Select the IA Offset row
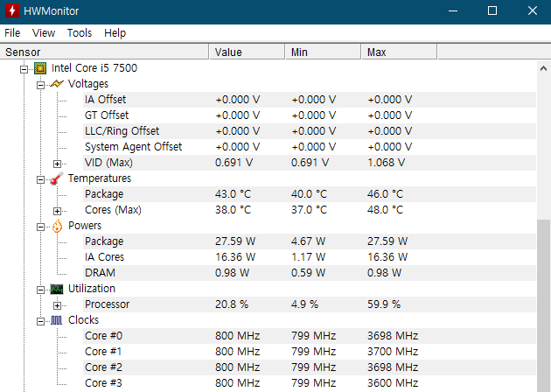 pyautogui.click(x=310, y=100)
